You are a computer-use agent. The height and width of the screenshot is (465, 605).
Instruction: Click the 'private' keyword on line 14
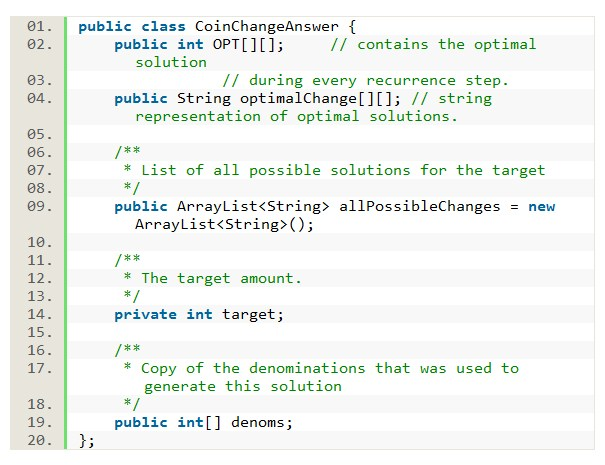[x=145, y=315]
